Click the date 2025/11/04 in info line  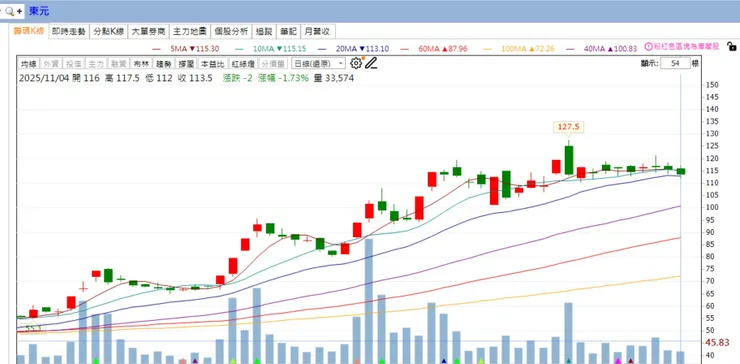pos(44,78)
